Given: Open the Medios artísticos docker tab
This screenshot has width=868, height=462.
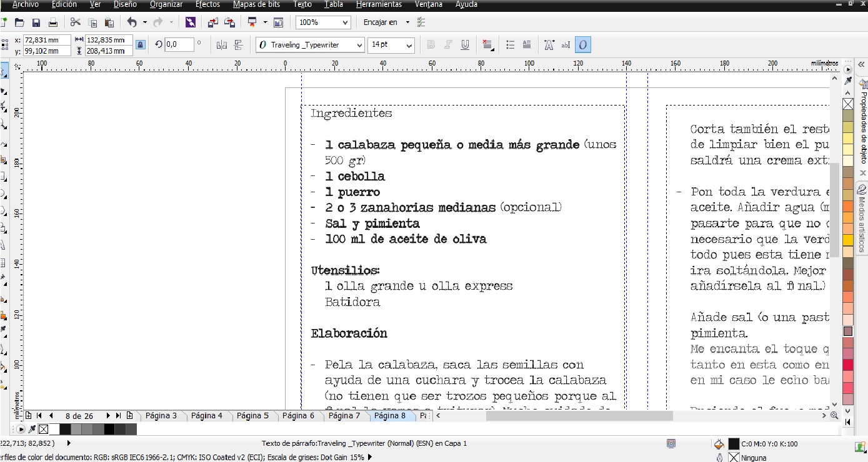Looking at the screenshot, I should tap(862, 219).
